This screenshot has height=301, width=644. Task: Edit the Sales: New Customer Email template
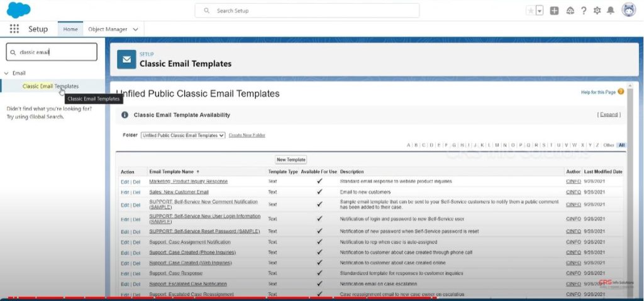[x=124, y=192]
